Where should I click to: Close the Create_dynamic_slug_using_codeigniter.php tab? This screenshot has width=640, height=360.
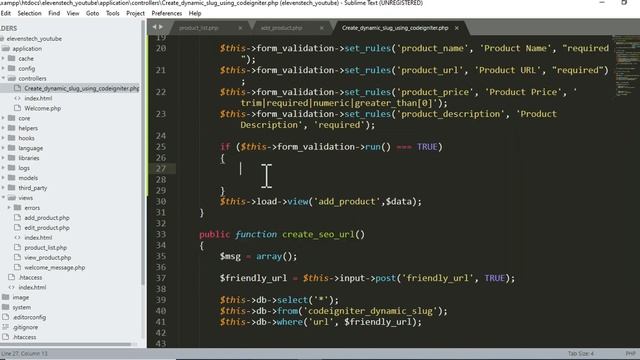coord(456,28)
